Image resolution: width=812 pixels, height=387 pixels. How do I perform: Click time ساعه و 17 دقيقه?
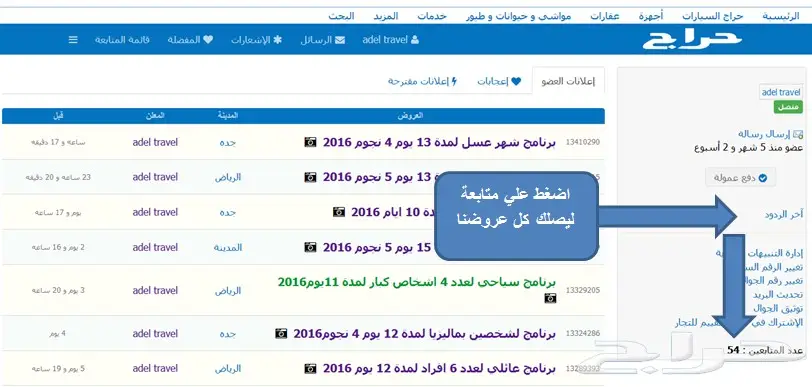(58, 142)
